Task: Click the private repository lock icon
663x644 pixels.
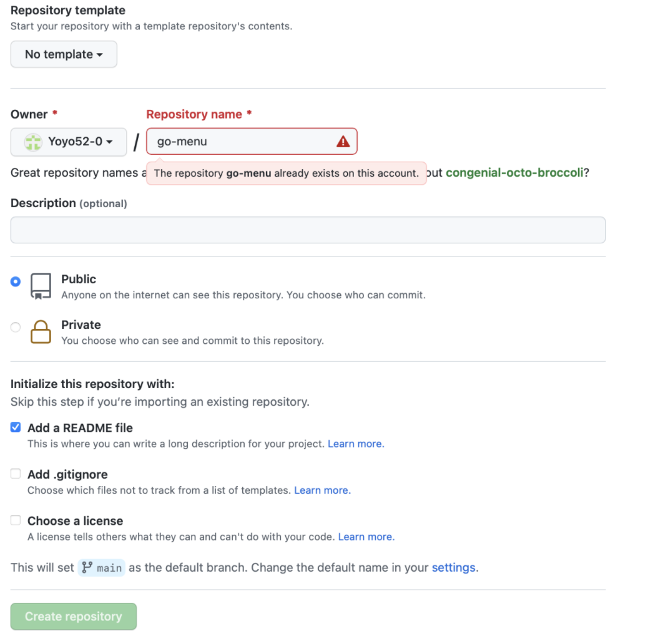Action: tap(41, 332)
